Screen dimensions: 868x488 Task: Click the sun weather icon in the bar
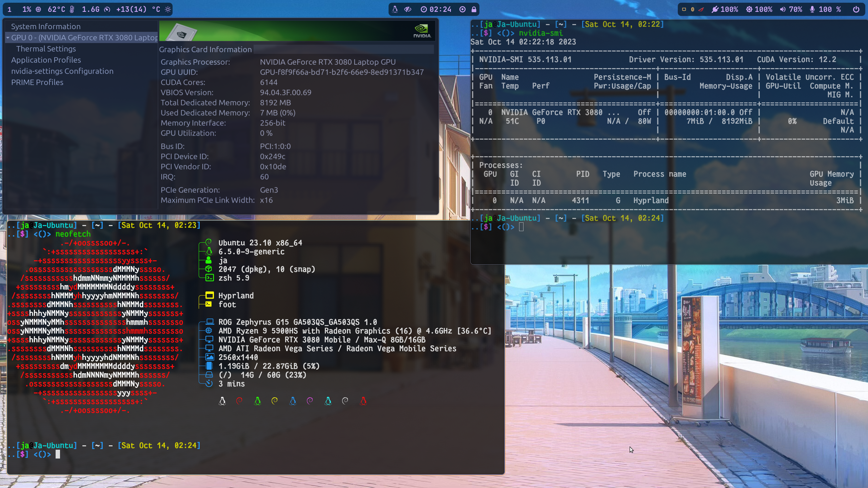coord(168,9)
